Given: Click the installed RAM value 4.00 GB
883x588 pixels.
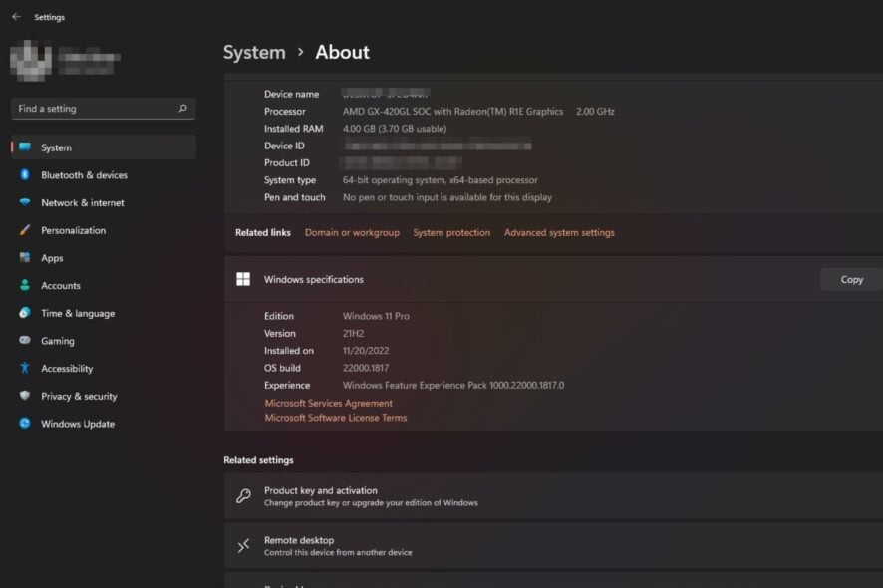Looking at the screenshot, I should [395, 129].
